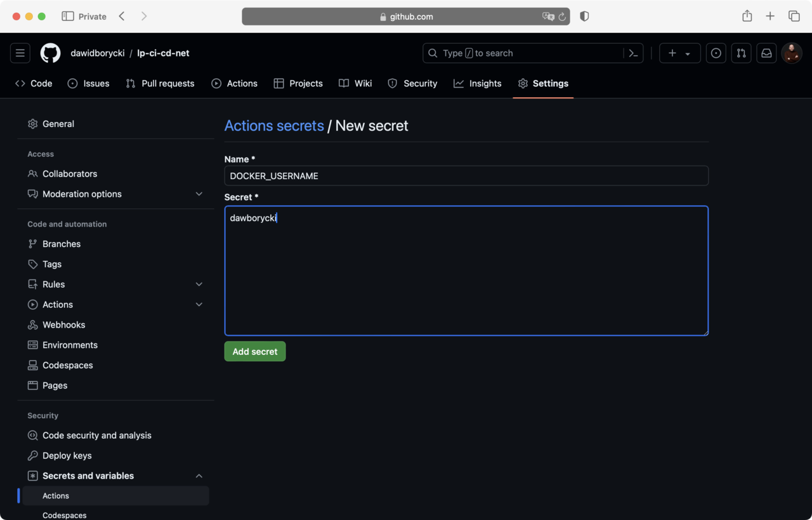Expand the Moderation options section
Screen dimensions: 812x520
point(199,194)
